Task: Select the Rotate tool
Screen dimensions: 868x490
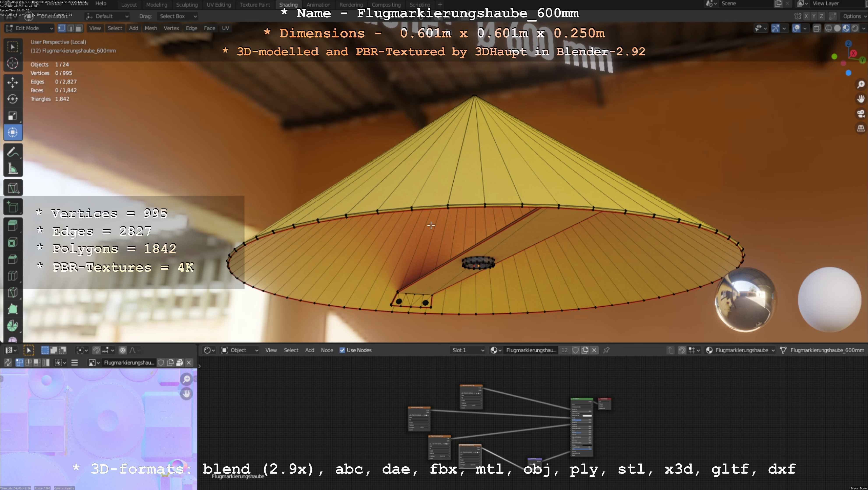Action: tap(13, 99)
